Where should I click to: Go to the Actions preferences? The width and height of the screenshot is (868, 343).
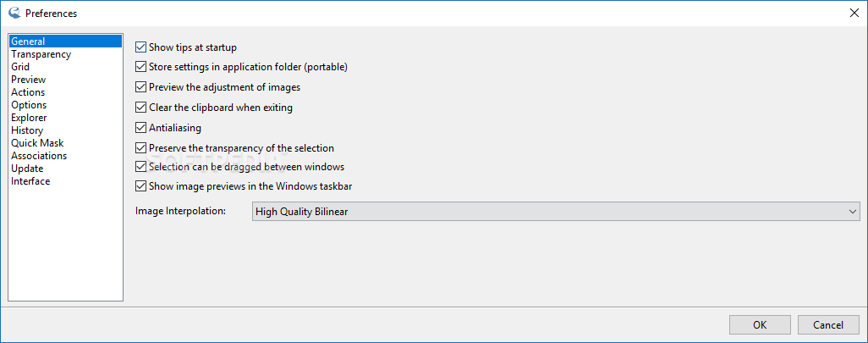pos(65,92)
